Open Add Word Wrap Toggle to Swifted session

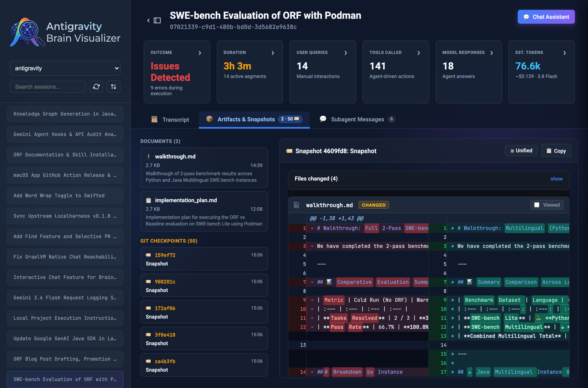click(x=65, y=195)
